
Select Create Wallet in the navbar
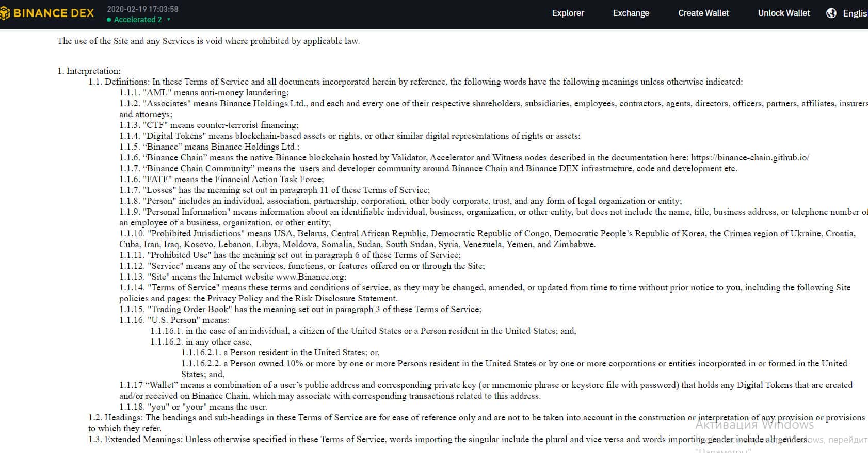click(703, 13)
